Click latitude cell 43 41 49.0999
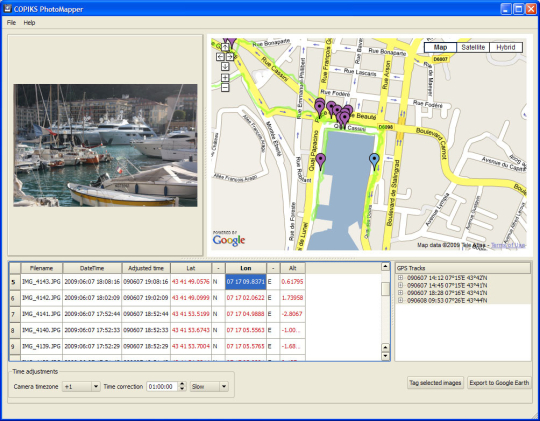The width and height of the screenshot is (540, 421). tap(191, 298)
